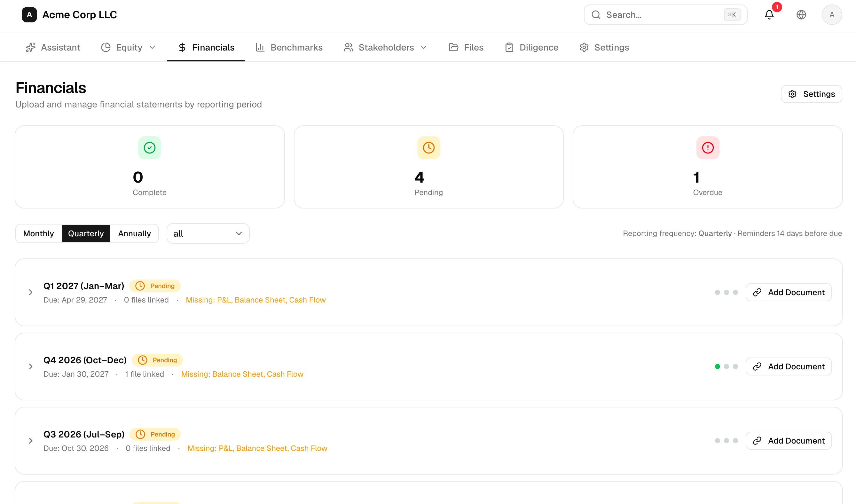Select the Quarterly period toggle
This screenshot has height=504, width=856.
[86, 233]
